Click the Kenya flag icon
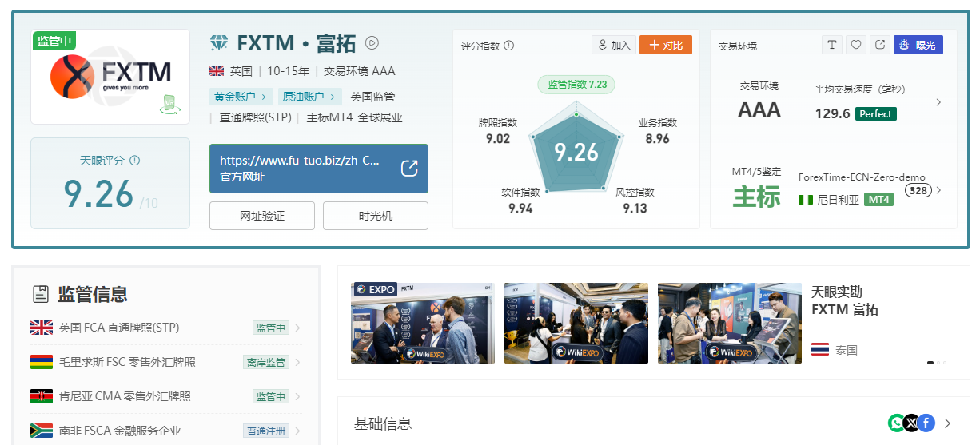Screen dimensions: 980x445 42,396
